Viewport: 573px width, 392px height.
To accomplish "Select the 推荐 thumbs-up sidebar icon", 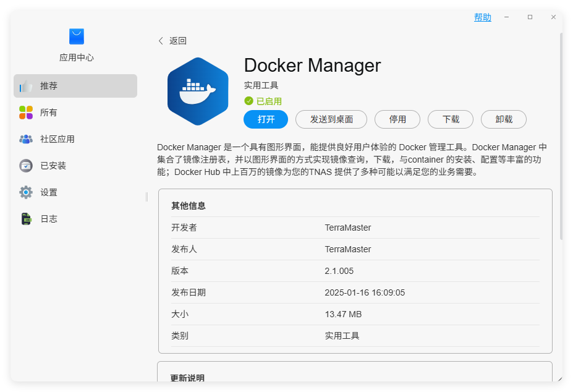I will pyautogui.click(x=26, y=85).
